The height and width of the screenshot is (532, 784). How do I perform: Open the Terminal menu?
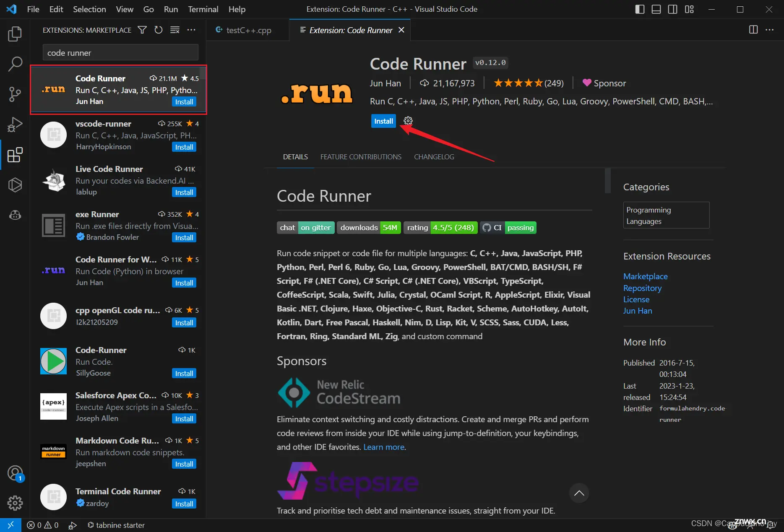pyautogui.click(x=203, y=9)
